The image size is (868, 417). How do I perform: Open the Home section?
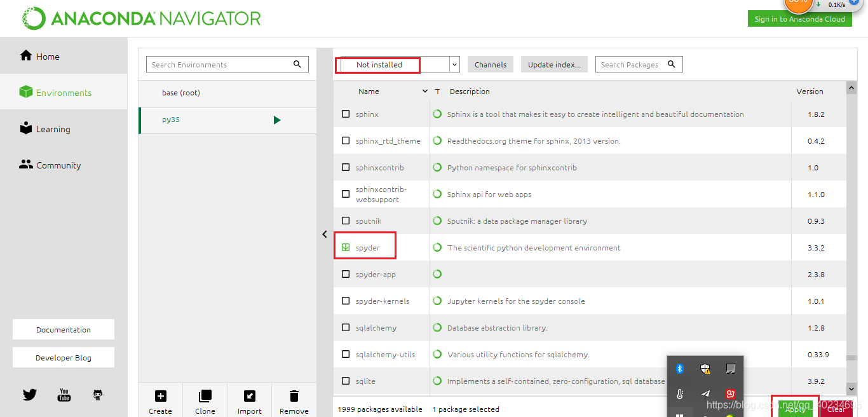64,56
